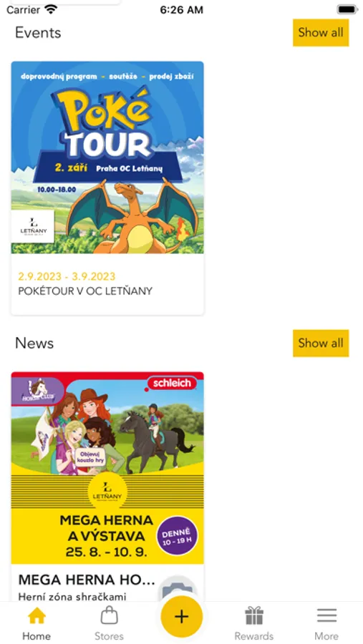Open the PokéTour event poster
Viewport: 363px width, 644px height.
coord(107,157)
